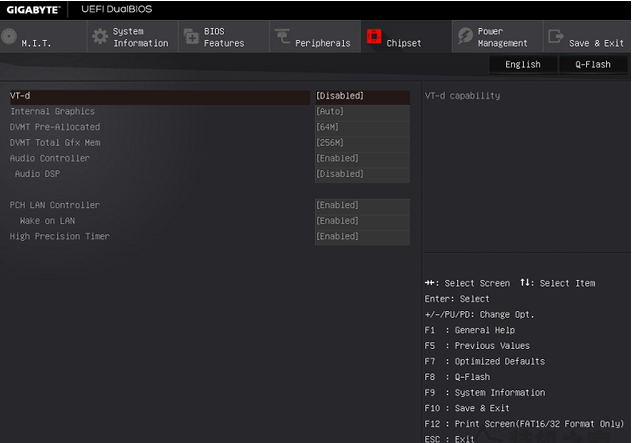
Task: Toggle the Audio Controller Enabled value
Action: point(363,158)
